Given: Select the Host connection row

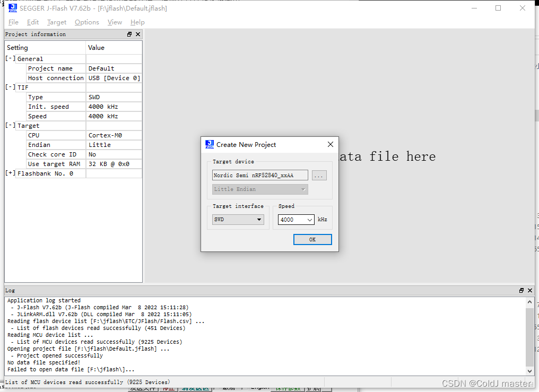Looking at the screenshot, I should coord(84,78).
